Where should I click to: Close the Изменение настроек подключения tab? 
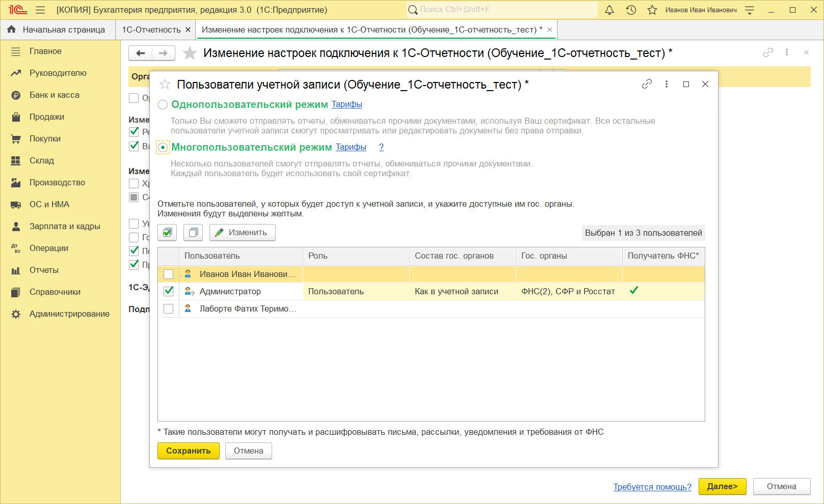coord(550,30)
